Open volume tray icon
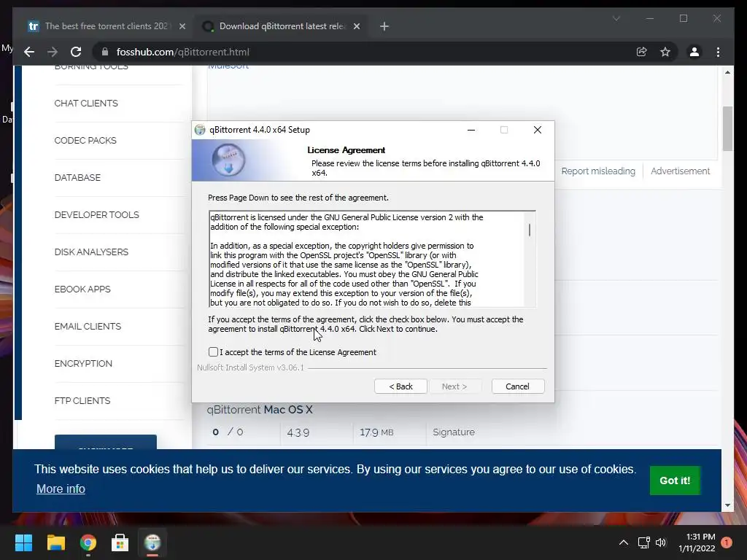Image resolution: width=747 pixels, height=560 pixels. [x=661, y=542]
